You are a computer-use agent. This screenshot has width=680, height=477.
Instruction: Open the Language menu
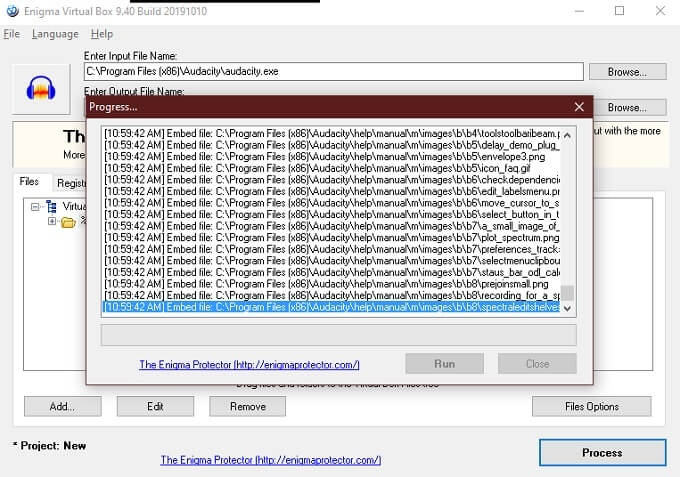[x=55, y=34]
